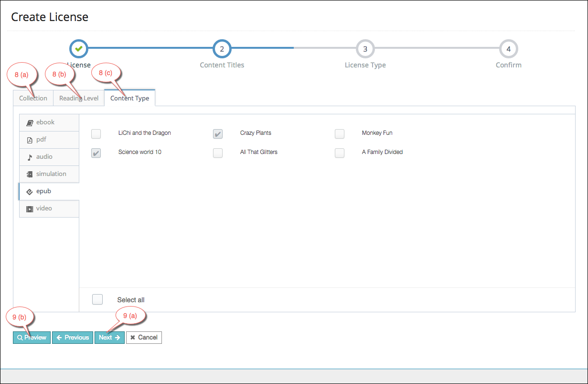Open the pdf content type
This screenshot has width=588, height=384.
(x=49, y=140)
